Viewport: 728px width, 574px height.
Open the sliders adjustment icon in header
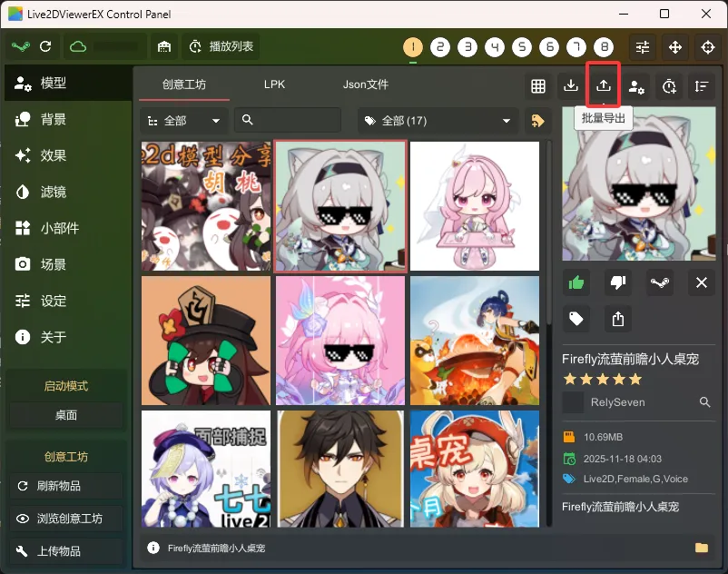643,47
